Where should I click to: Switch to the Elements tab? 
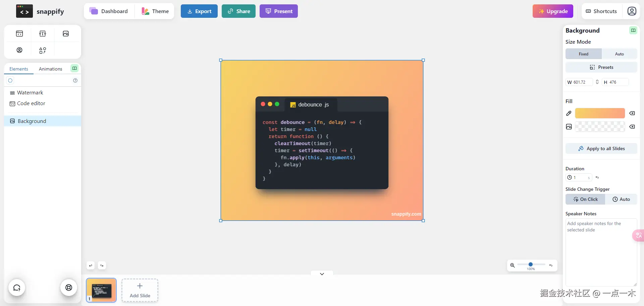tap(19, 69)
